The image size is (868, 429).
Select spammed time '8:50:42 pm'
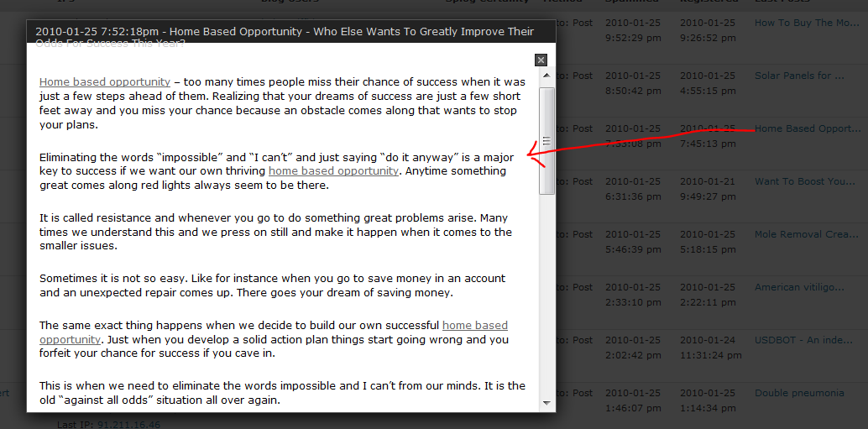pos(633,91)
